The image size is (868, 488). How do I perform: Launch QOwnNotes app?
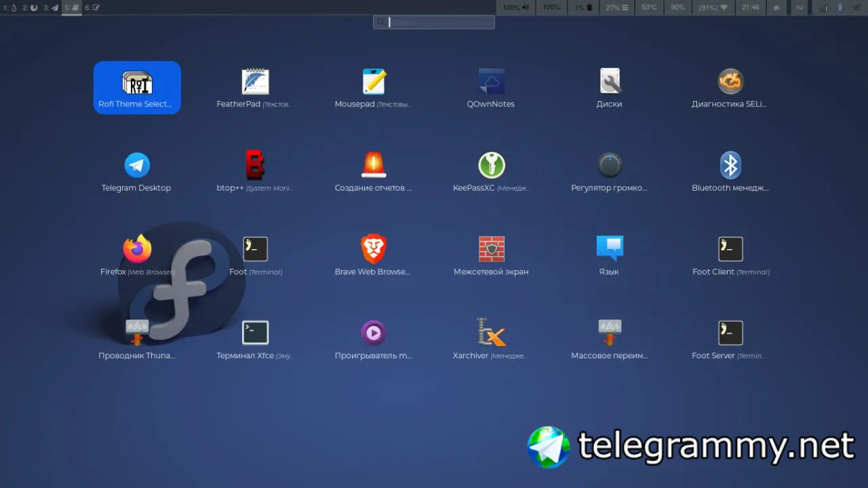[491, 88]
